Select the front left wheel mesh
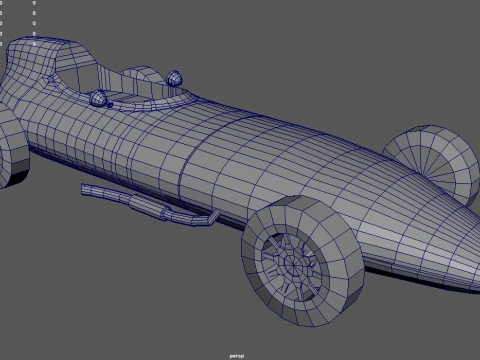This screenshot has width=480, height=360. [303, 261]
